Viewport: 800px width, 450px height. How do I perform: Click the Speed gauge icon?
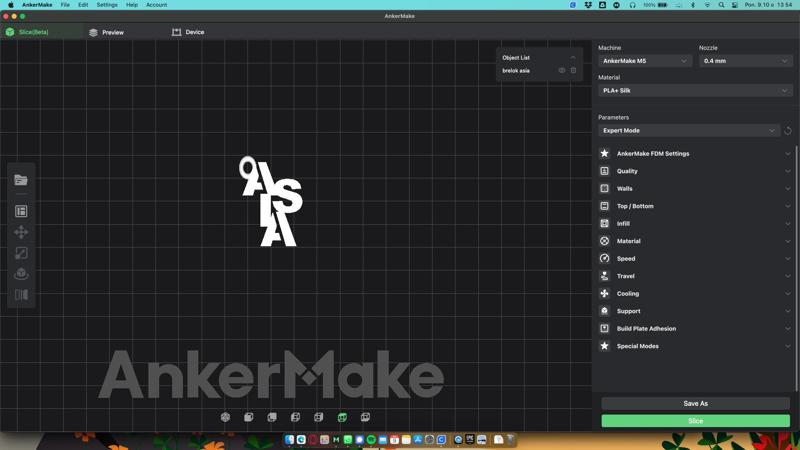point(605,258)
